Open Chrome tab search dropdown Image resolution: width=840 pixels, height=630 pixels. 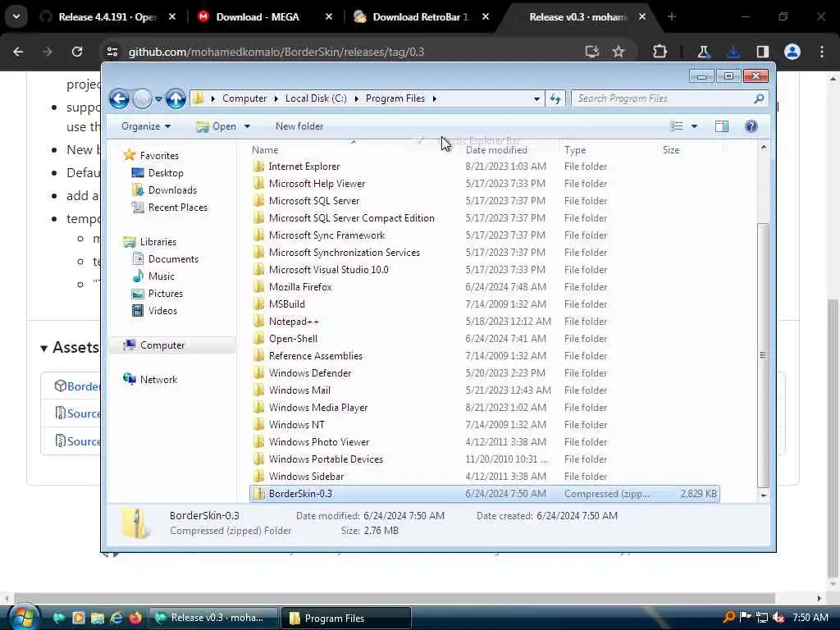tap(16, 16)
